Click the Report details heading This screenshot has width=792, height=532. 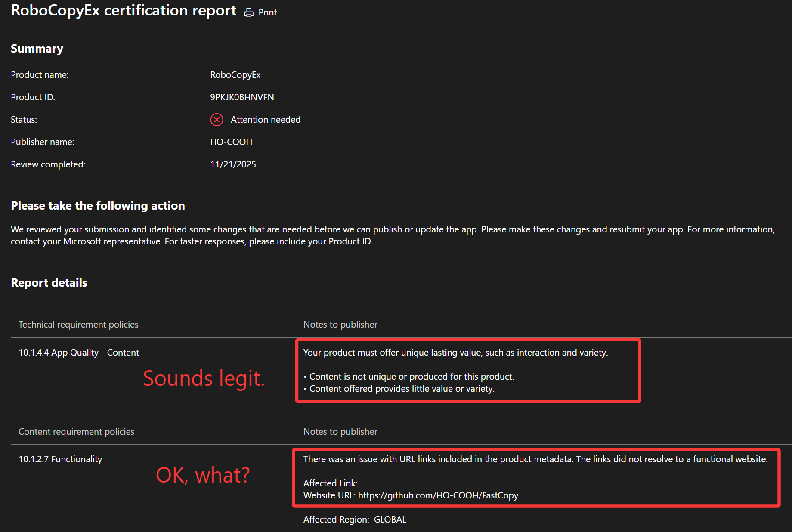coord(49,282)
